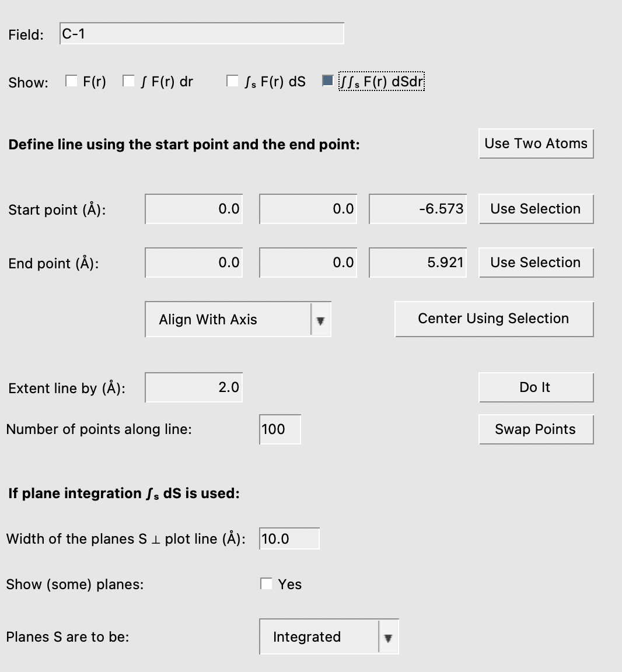Enable the Show planes Yes checkbox
The image size is (622, 672).
[267, 584]
